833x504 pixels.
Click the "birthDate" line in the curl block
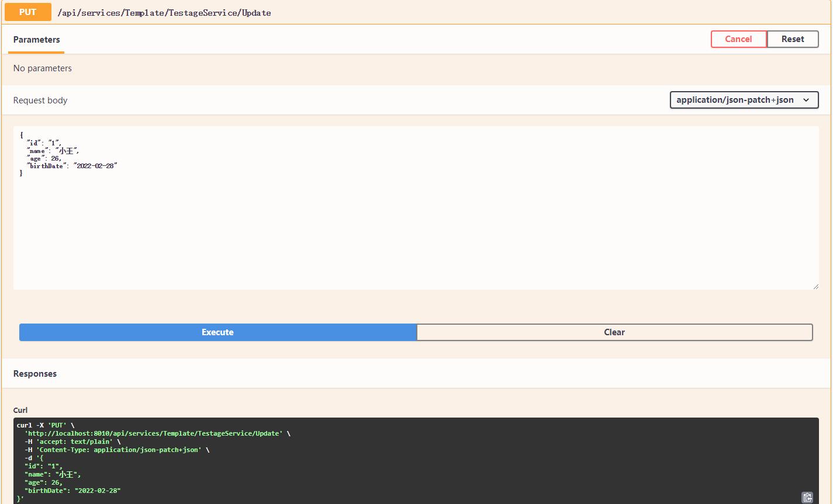(72, 491)
